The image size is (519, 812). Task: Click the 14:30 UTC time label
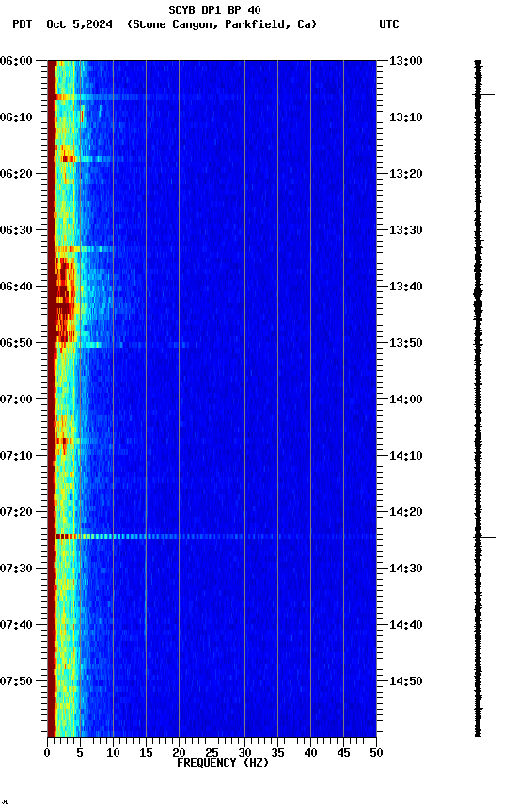pos(405,570)
